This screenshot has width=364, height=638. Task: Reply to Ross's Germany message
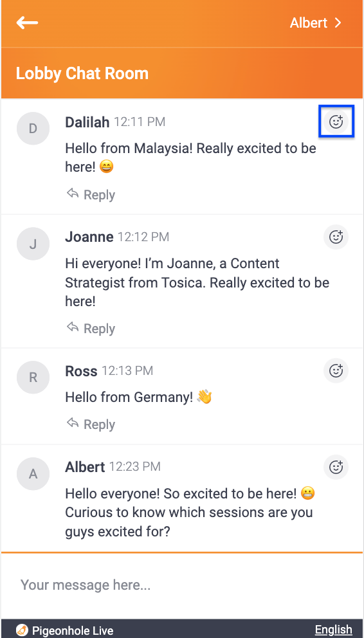(91, 424)
